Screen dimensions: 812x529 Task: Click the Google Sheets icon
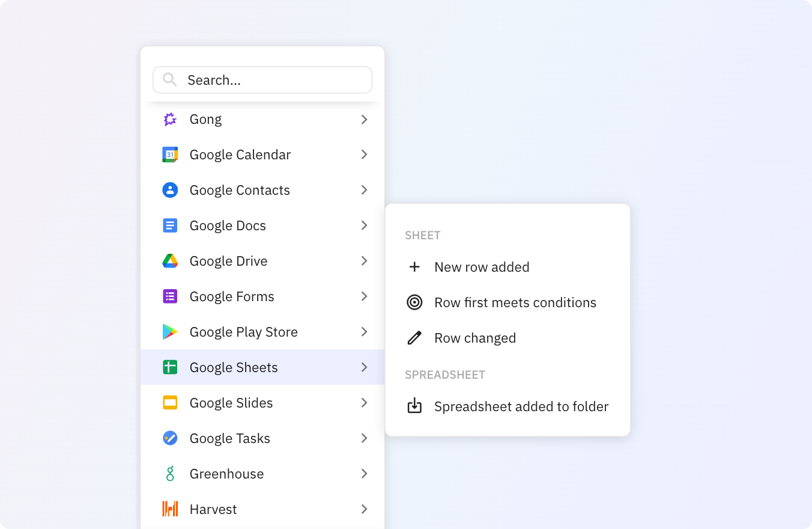170,367
